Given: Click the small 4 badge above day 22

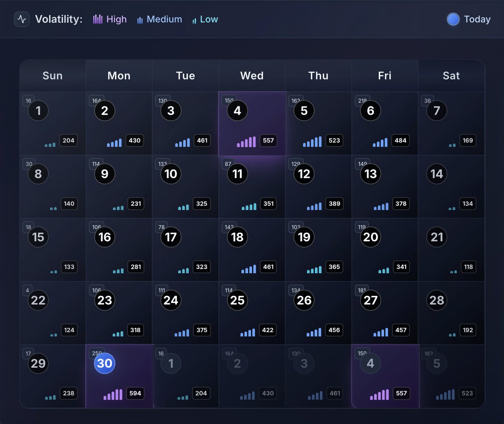Looking at the screenshot, I should (x=27, y=290).
